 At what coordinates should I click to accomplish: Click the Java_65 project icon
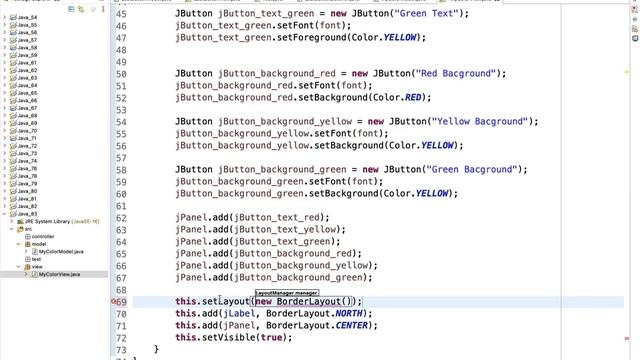[13, 93]
